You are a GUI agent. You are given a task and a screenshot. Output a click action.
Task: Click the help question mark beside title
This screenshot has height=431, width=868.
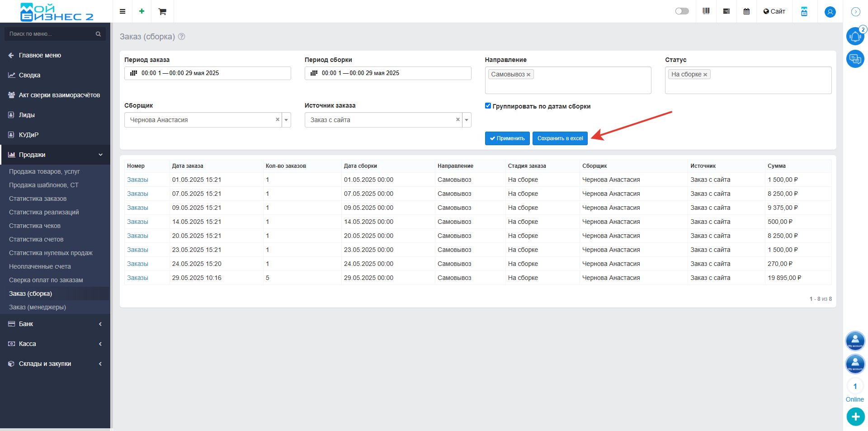[x=182, y=37]
